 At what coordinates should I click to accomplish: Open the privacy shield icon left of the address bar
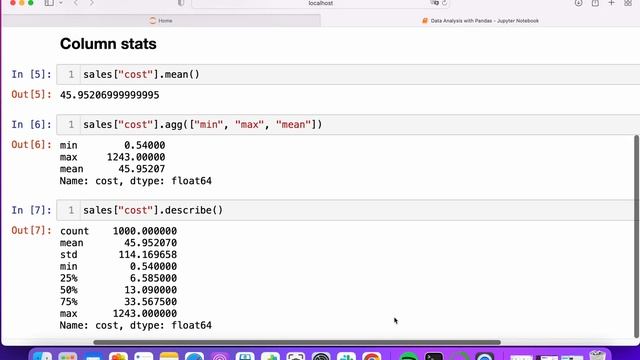tap(181, 3)
